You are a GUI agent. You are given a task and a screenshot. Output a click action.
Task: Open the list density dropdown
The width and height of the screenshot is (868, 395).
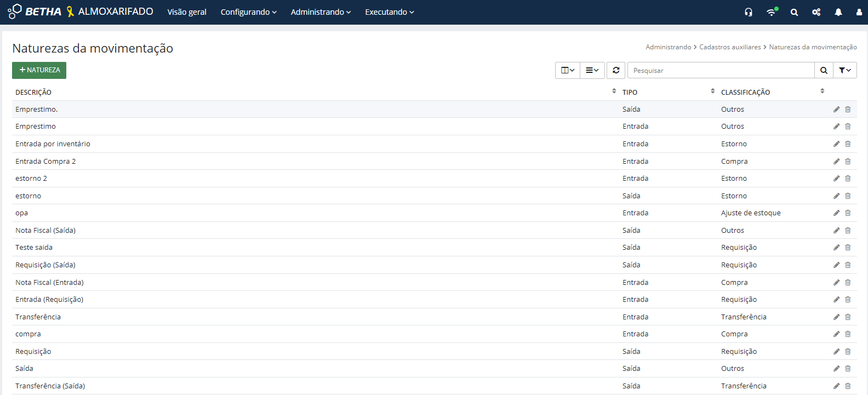tap(592, 70)
